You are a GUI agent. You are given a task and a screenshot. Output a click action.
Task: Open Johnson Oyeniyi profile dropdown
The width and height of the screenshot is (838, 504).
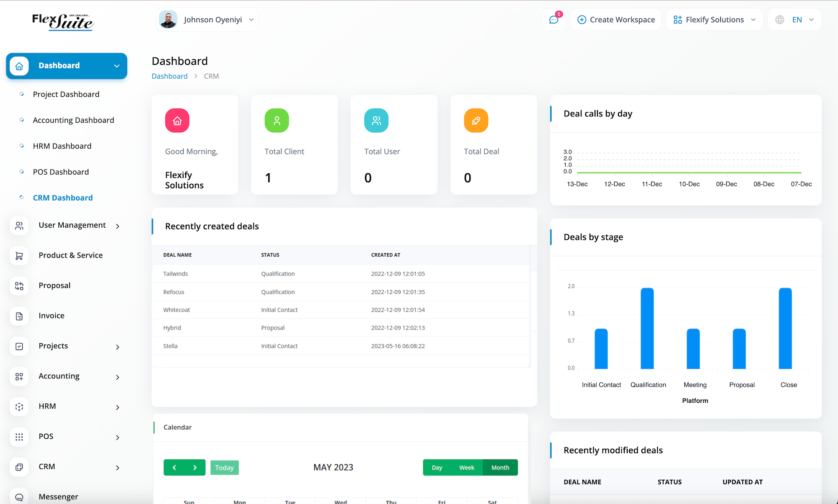(207, 20)
